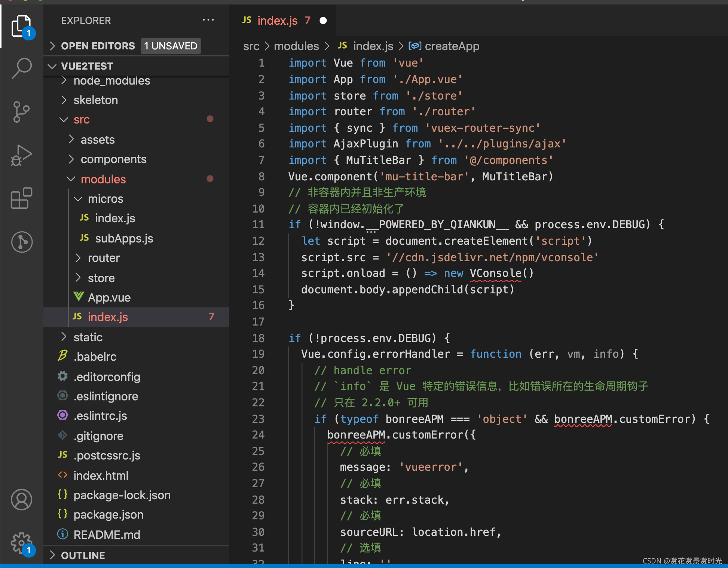728x568 pixels.
Task: Click the modules breadcrumb segment
Action: pyautogui.click(x=296, y=46)
